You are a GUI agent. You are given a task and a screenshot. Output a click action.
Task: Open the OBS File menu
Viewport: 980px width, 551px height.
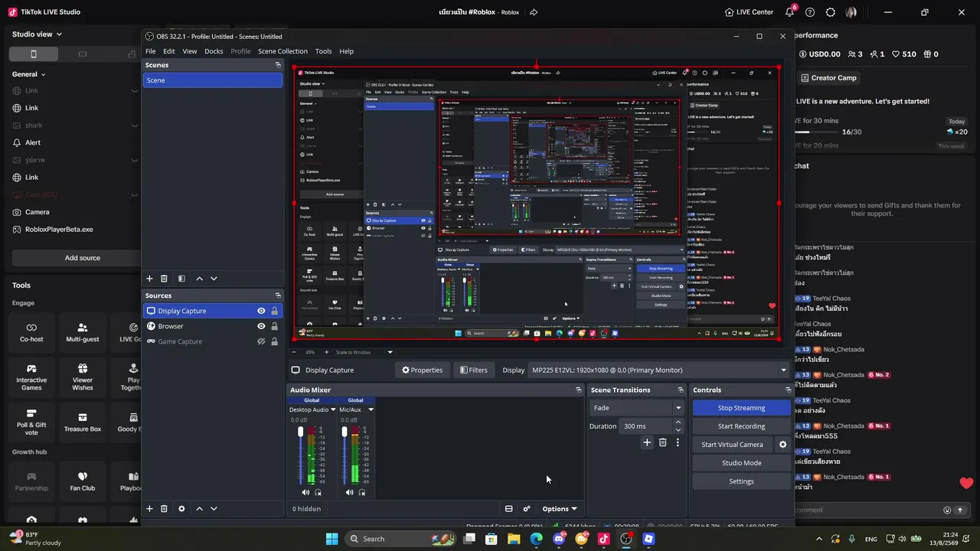(x=151, y=51)
